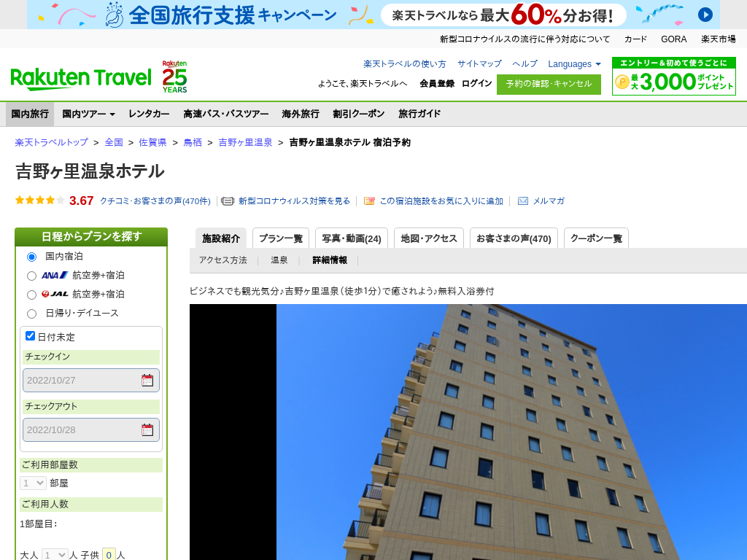Switch to the 施設紹介 tab
The image size is (747, 560).
pyautogui.click(x=221, y=238)
